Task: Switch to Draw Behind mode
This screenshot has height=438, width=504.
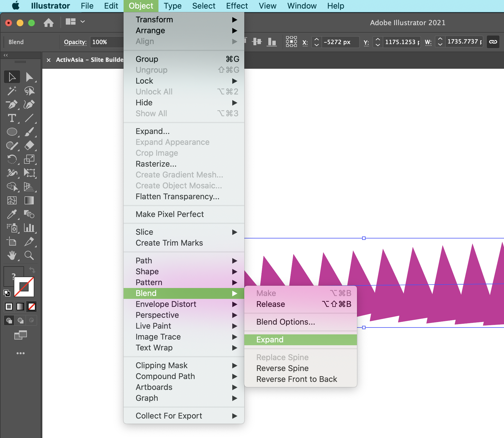Action: pos(20,320)
